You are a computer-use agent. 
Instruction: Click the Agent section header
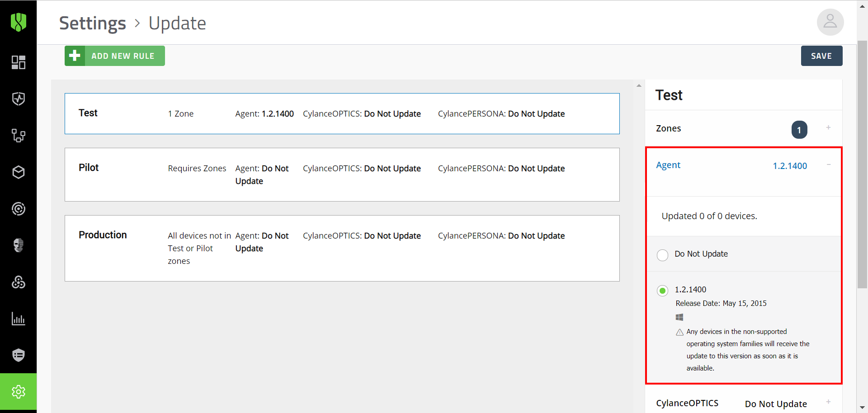point(744,172)
